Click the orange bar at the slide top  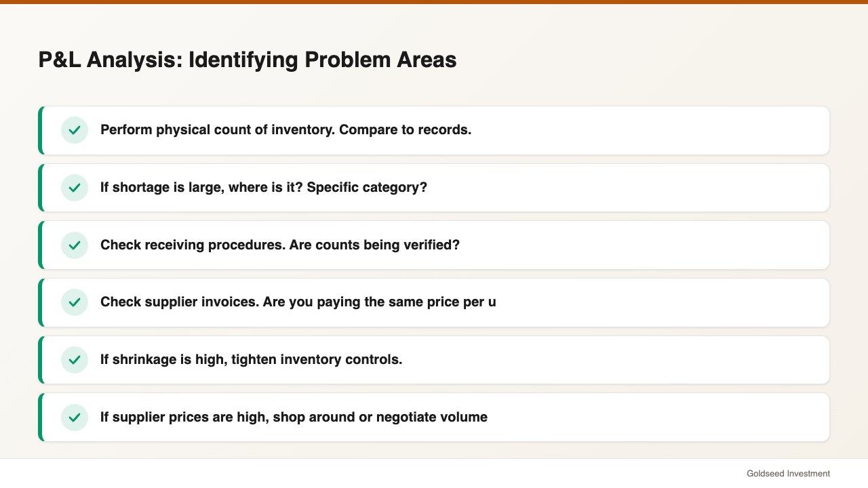point(434,2)
